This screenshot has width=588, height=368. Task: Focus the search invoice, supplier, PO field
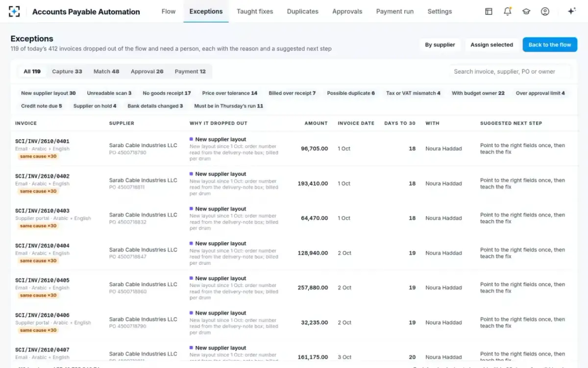tap(510, 72)
